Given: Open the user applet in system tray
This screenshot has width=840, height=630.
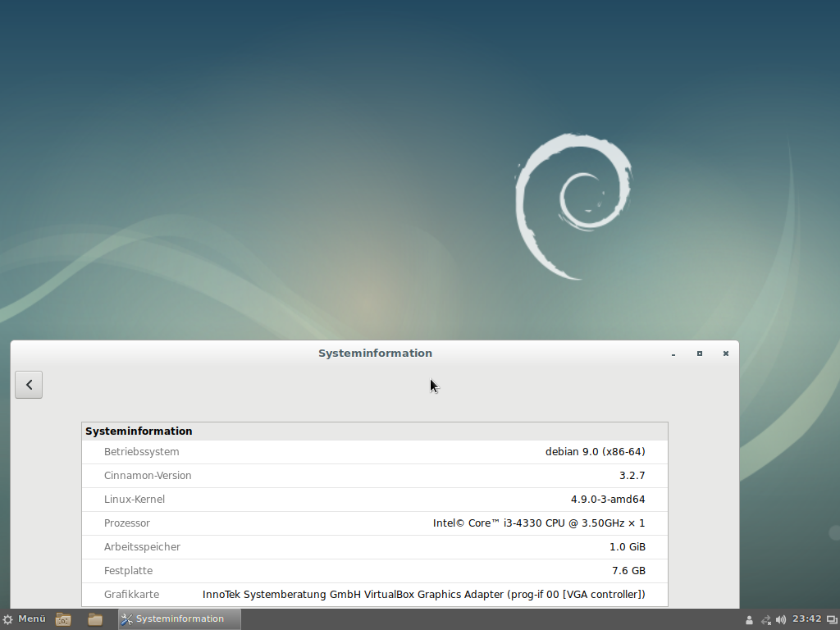Looking at the screenshot, I should pos(749,620).
